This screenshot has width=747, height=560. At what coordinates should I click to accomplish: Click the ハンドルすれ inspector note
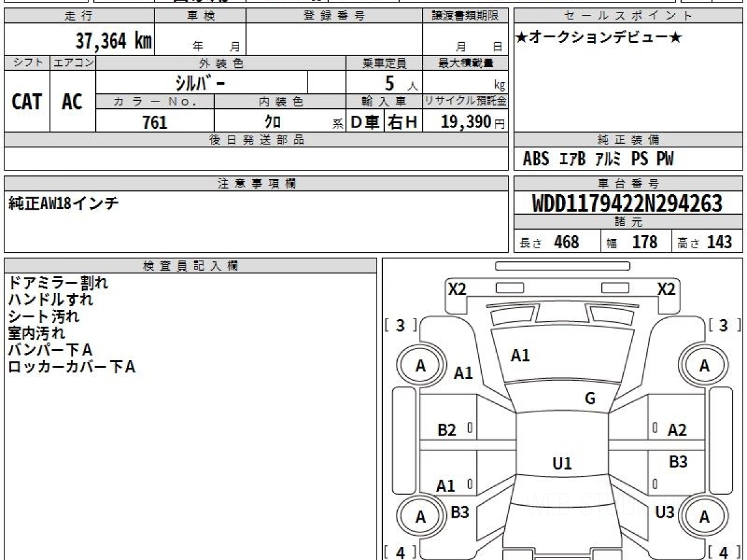(50, 300)
